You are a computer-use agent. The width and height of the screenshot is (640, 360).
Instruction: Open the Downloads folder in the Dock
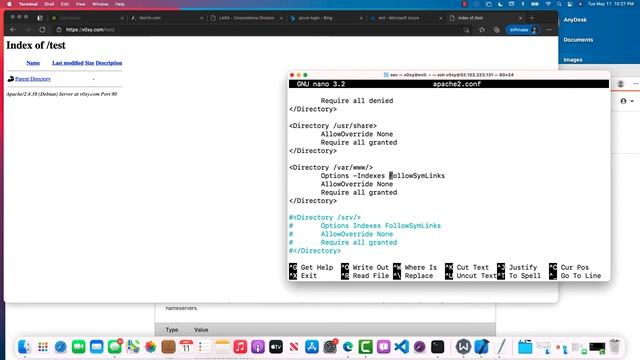coord(525,347)
